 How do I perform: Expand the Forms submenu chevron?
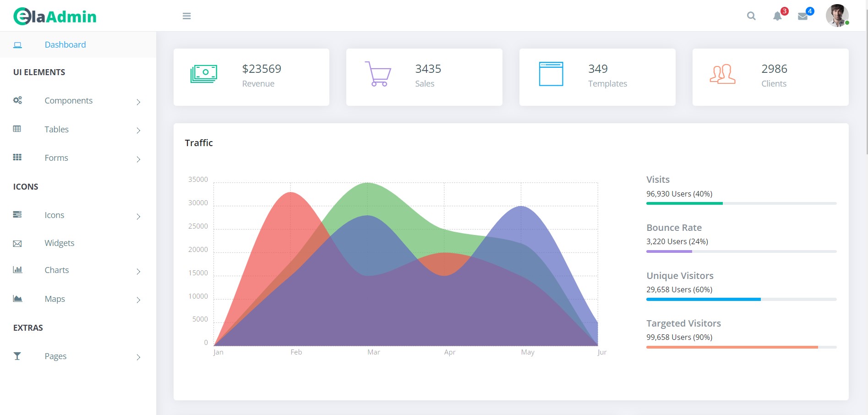(138, 159)
